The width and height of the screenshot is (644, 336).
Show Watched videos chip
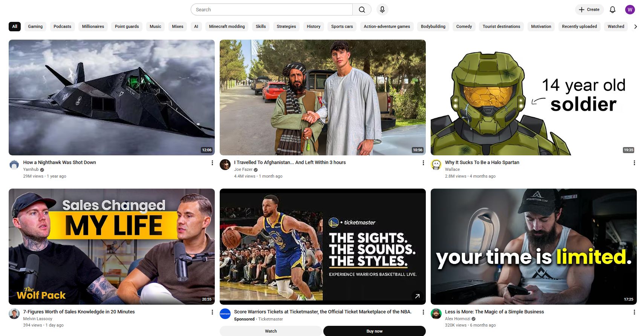click(616, 26)
